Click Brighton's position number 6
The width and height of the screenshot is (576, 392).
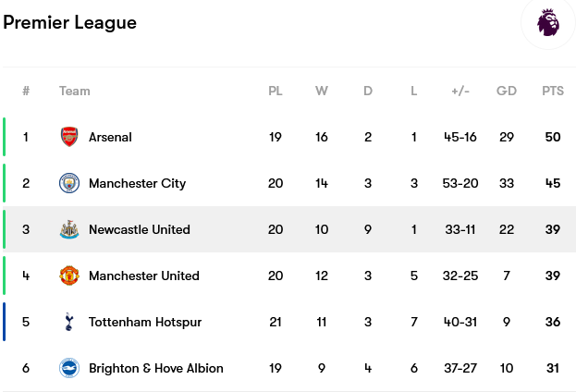pos(26,368)
